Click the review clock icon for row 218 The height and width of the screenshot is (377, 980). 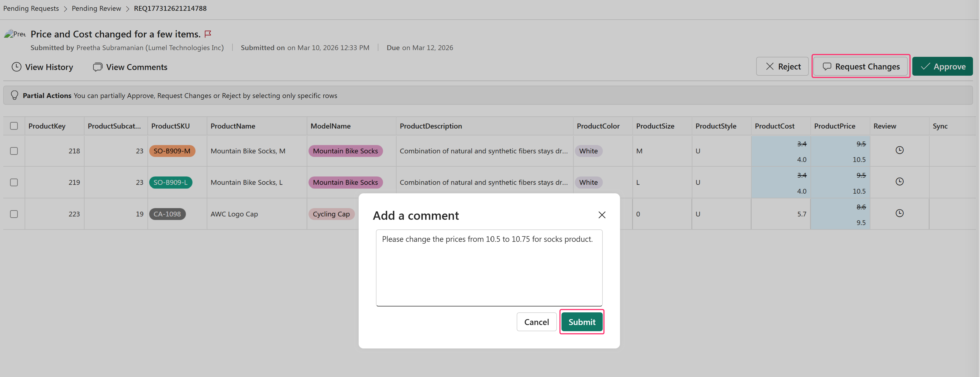click(899, 150)
